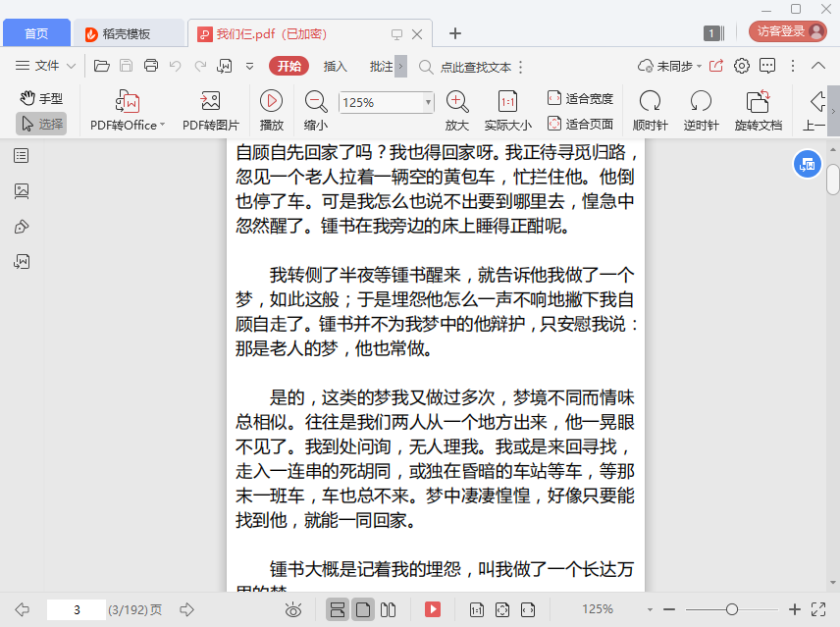The width and height of the screenshot is (840, 627).
Task: Click 旋转文档 to rotate the document
Action: coord(758,111)
